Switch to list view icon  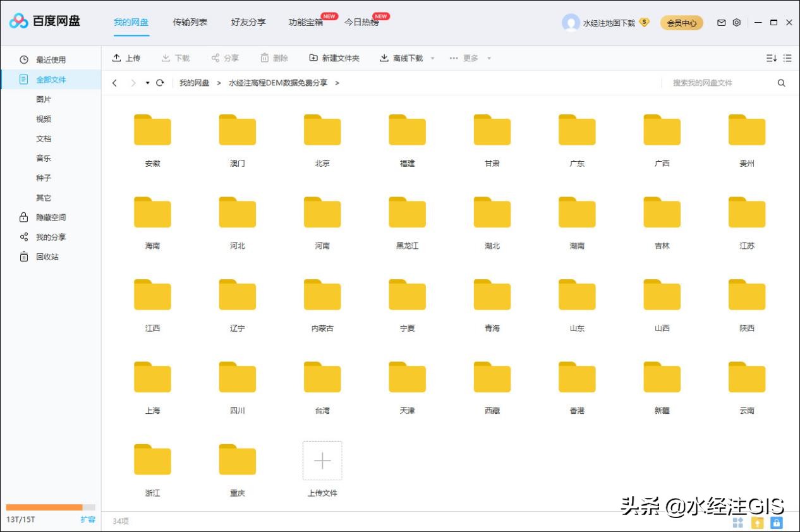tap(787, 58)
